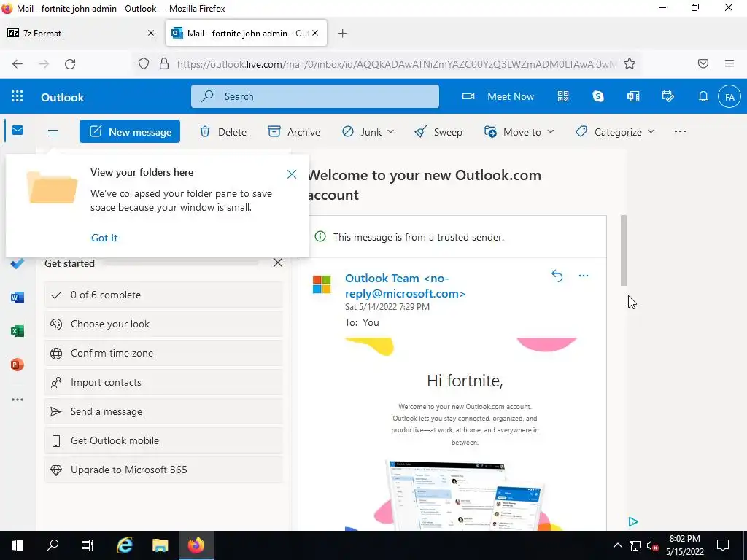
Task: Open Windows taskbar search
Action: tap(53, 545)
